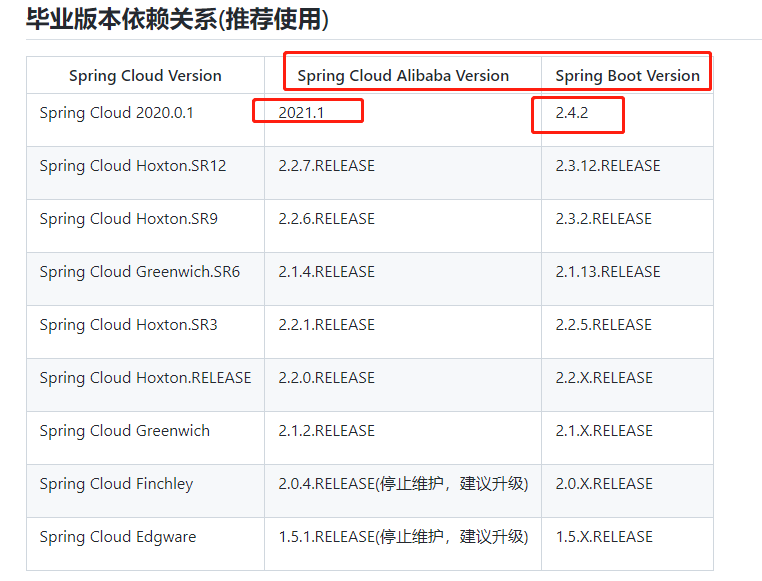762x581 pixels.
Task: Click the 1.5.1.RELEASE(停止维护，建议升级) cell
Action: (403, 544)
